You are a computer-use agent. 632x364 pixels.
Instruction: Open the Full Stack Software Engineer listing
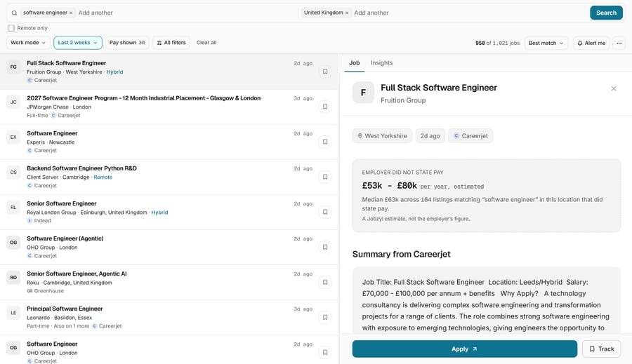[67, 63]
